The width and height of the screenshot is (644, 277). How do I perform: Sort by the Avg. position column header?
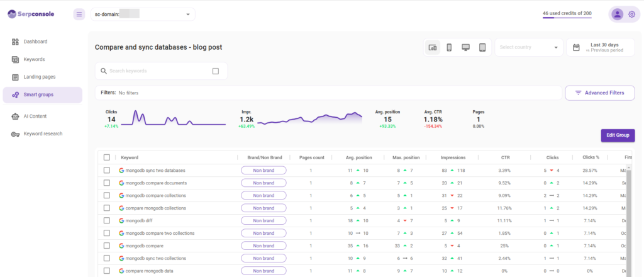[359, 157]
